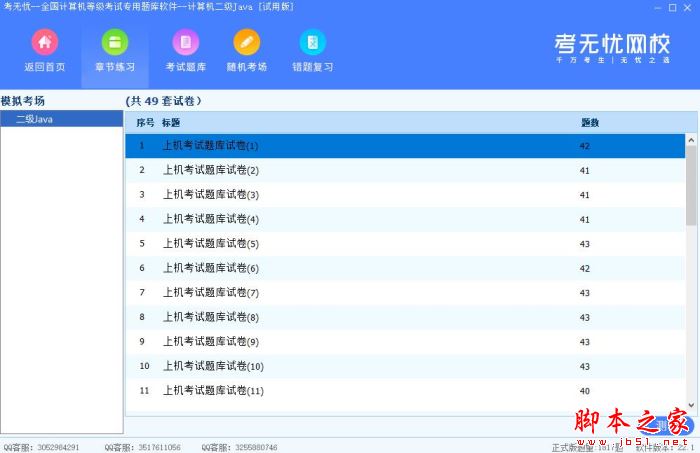700x453 pixels.
Task: Select row 上机考试题库试卷(6)
Action: pos(405,268)
